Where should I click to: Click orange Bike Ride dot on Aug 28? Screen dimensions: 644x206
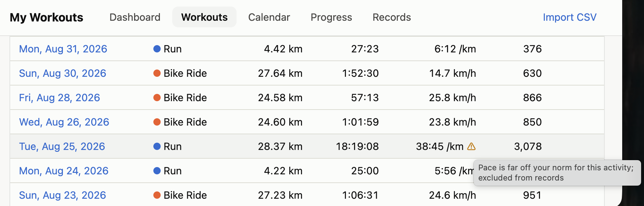[157, 98]
